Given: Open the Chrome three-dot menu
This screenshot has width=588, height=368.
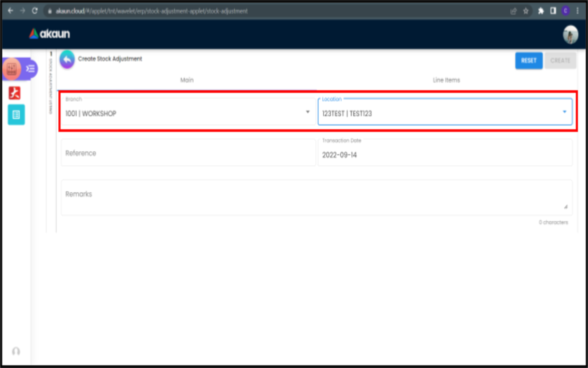Looking at the screenshot, I should (577, 11).
